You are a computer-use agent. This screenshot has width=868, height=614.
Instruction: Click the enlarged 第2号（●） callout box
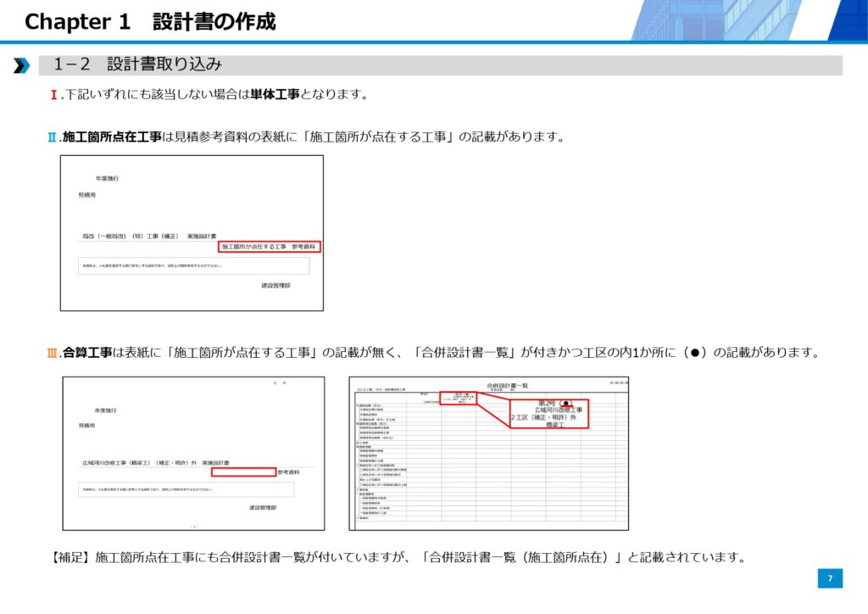point(548,414)
